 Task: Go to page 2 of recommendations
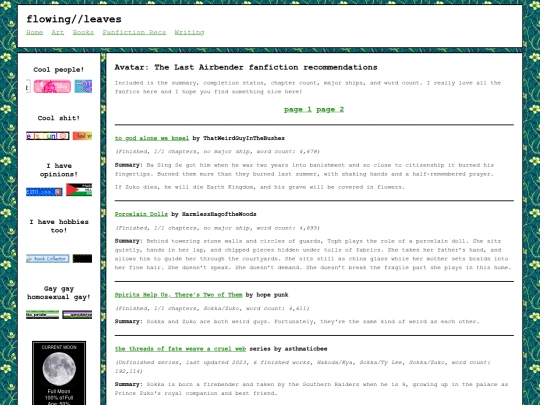(x=330, y=110)
